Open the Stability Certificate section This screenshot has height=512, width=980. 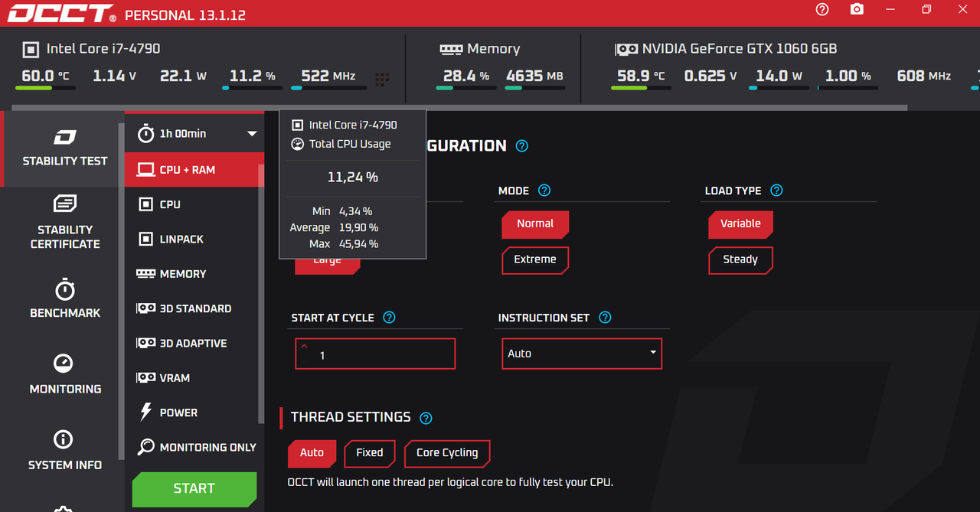coord(65,223)
